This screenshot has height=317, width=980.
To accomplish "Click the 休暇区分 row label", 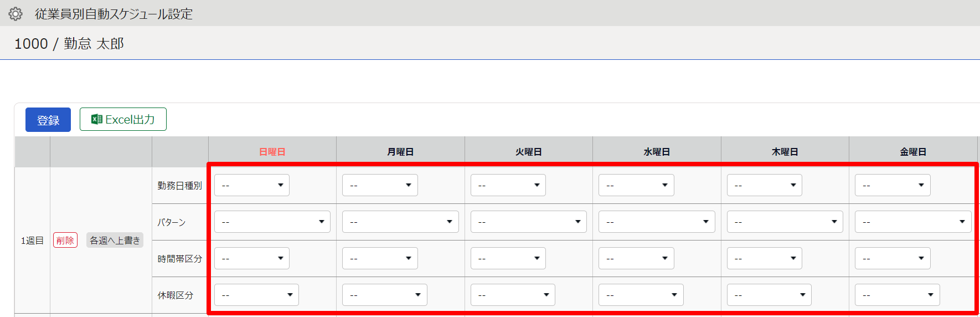I will tap(176, 295).
